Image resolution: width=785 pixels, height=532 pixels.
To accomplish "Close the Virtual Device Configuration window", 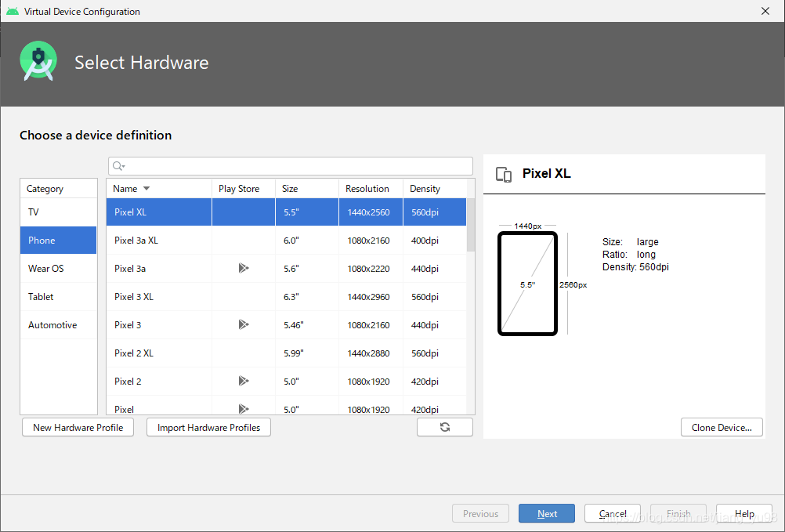I will point(765,11).
